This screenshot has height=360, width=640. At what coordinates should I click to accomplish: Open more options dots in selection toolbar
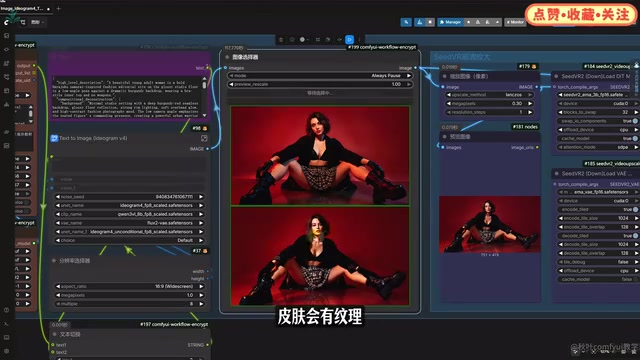360,40
